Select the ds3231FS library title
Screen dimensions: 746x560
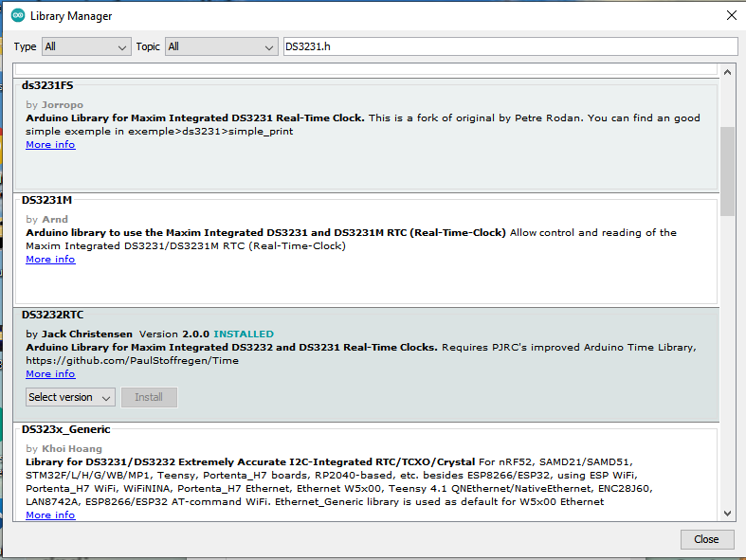coord(47,85)
